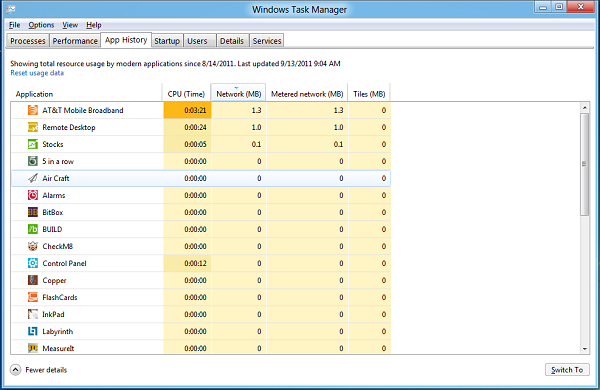The image size is (600, 390).
Task: Switch to the Performance tab
Action: click(75, 41)
